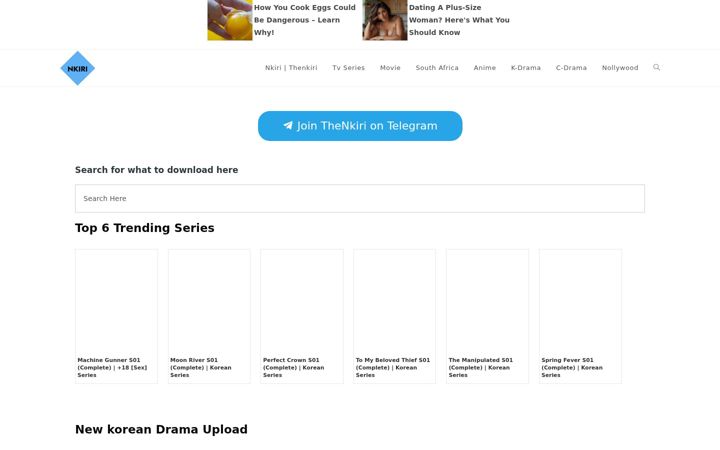Image resolution: width=720 pixels, height=450 pixels.
Task: Click 'Search for what to download here' label
Action: pos(157,170)
